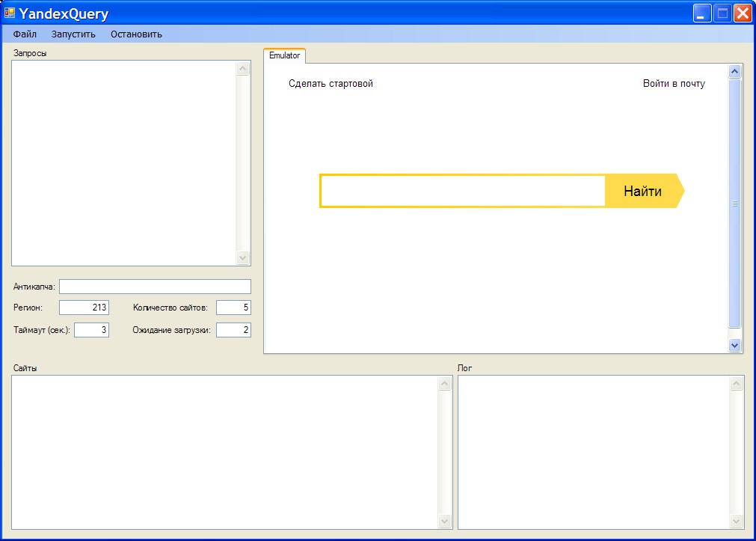
Task: Click the YandexQuery title bar app icon
Action: (10, 13)
